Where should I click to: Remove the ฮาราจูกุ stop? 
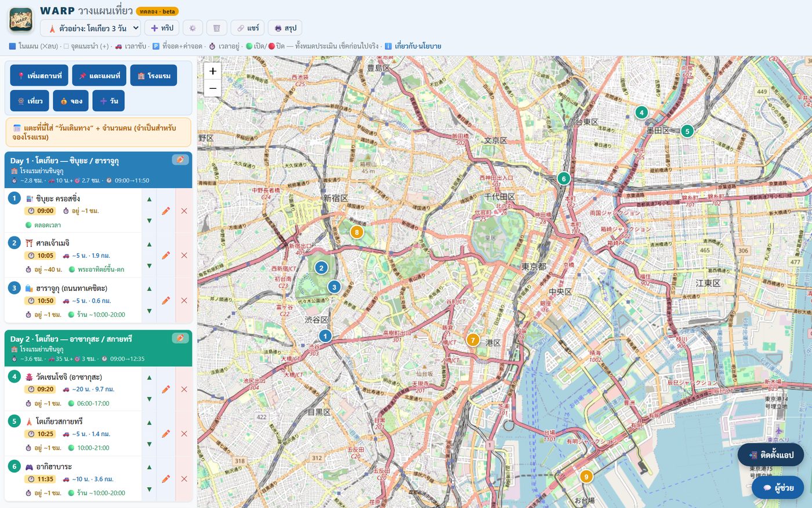(x=184, y=300)
